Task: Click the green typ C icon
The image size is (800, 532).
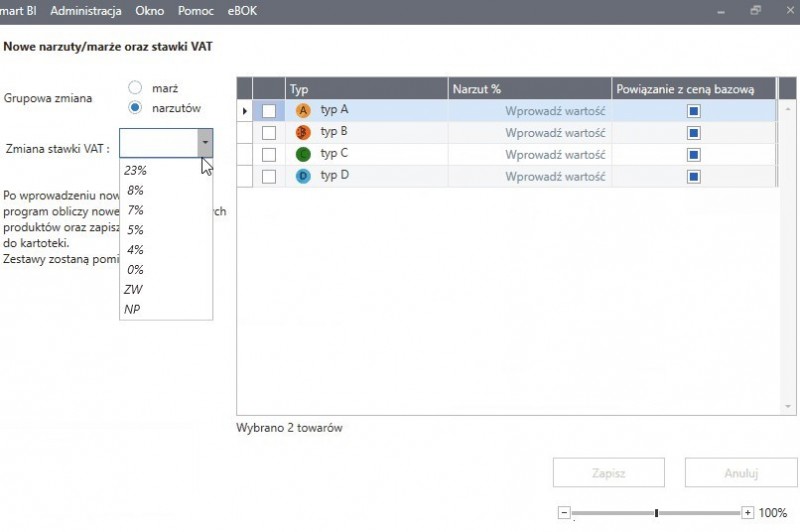Action: point(303,154)
